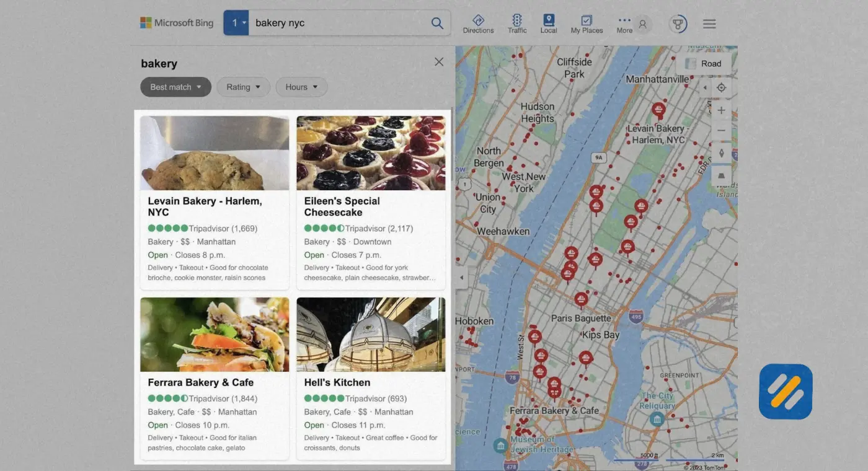Change the Road map style
Image resolution: width=868 pixels, height=471 pixels.
point(704,63)
